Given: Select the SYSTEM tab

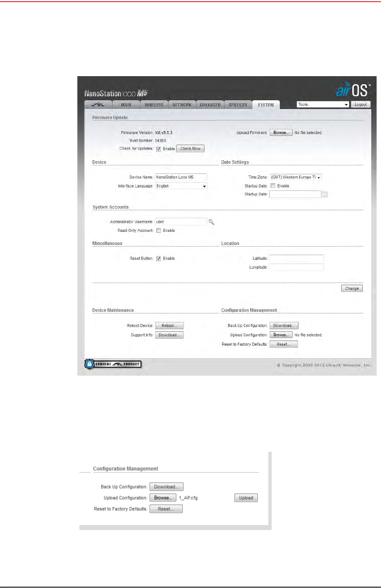Looking at the screenshot, I should (266, 105).
